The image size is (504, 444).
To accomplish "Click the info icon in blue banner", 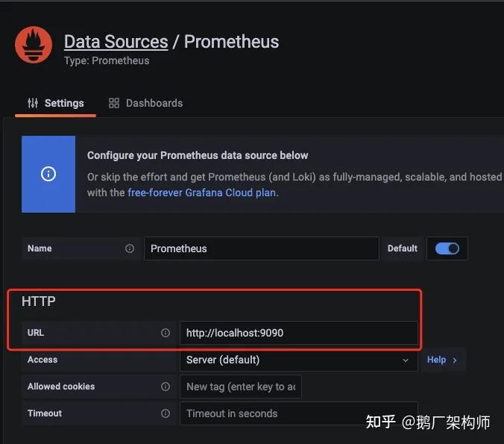I will (48, 174).
